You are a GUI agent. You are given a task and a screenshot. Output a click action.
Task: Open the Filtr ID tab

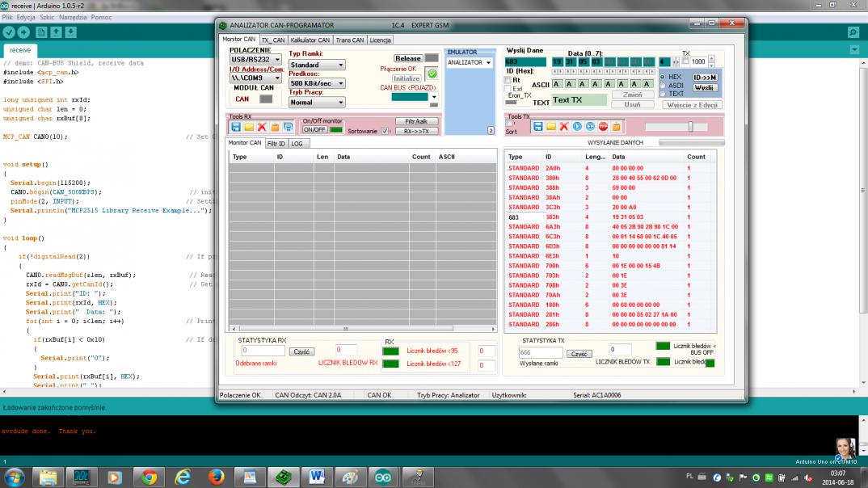click(x=276, y=143)
